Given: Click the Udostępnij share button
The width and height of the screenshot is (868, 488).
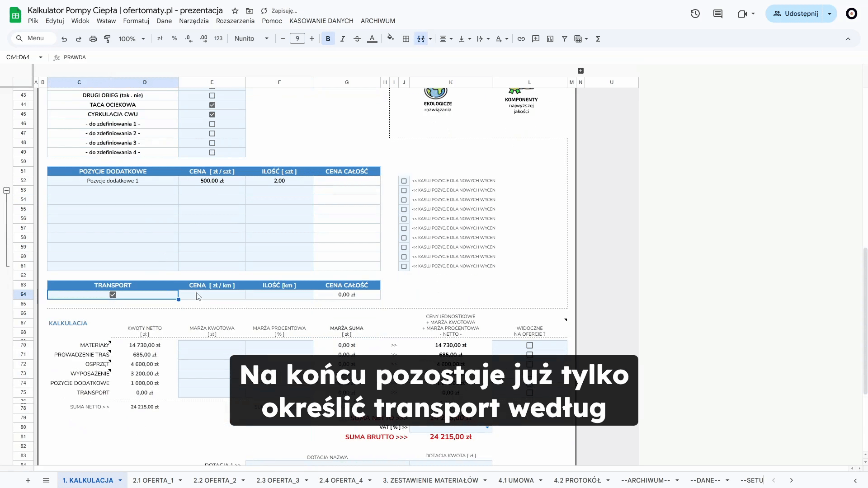Looking at the screenshot, I should coord(795,14).
